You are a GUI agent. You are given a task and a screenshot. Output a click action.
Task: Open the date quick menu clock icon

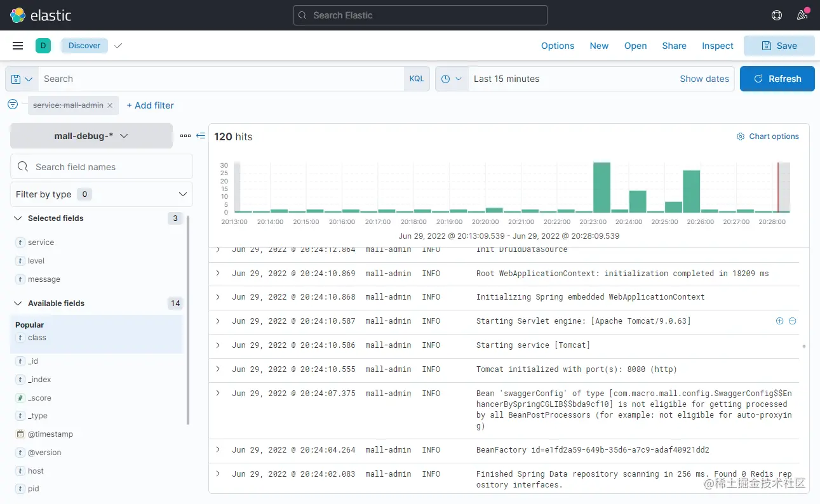coord(452,79)
